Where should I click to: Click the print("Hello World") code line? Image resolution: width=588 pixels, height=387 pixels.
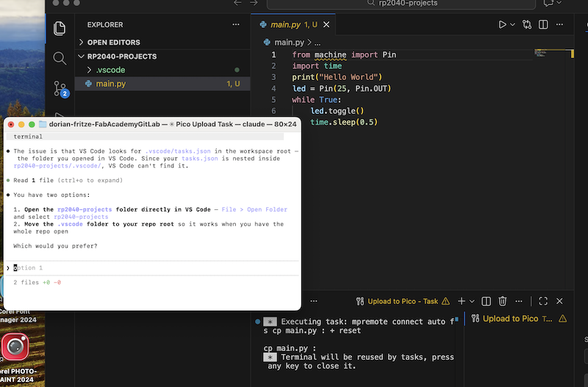coord(337,77)
